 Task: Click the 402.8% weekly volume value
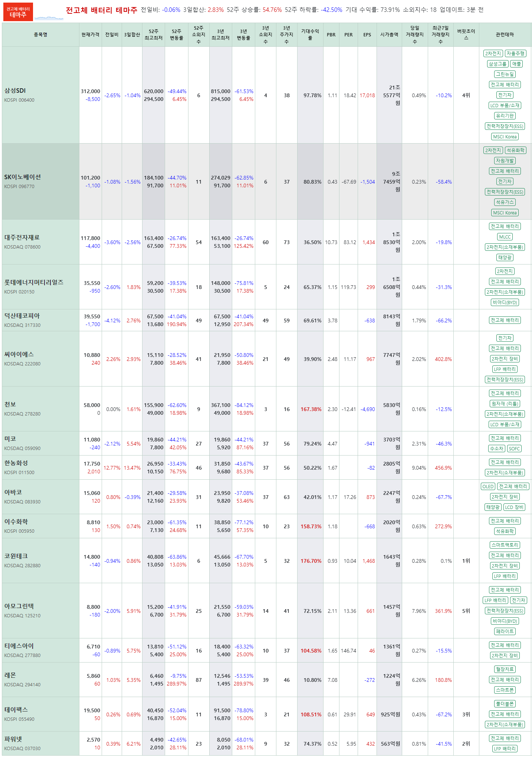(x=443, y=359)
